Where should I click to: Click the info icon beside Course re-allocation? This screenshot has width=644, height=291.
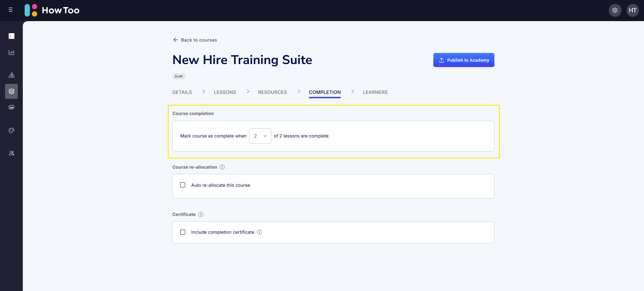(x=222, y=167)
